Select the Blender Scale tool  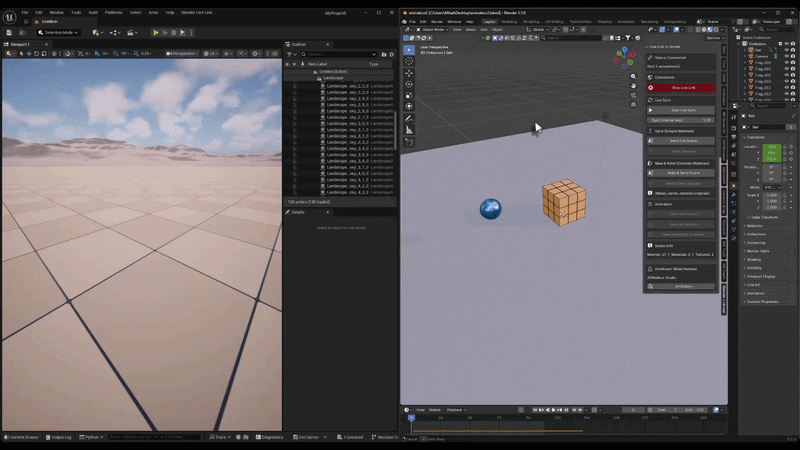tap(409, 95)
